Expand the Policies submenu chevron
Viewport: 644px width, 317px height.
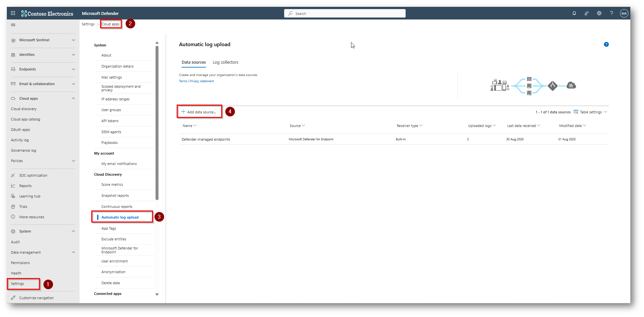pyautogui.click(x=73, y=161)
